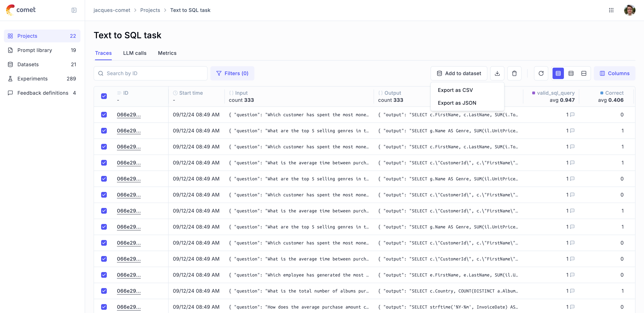The height and width of the screenshot is (313, 644).
Task: Uncheck the select-all traces checkbox
Action: 104,96
